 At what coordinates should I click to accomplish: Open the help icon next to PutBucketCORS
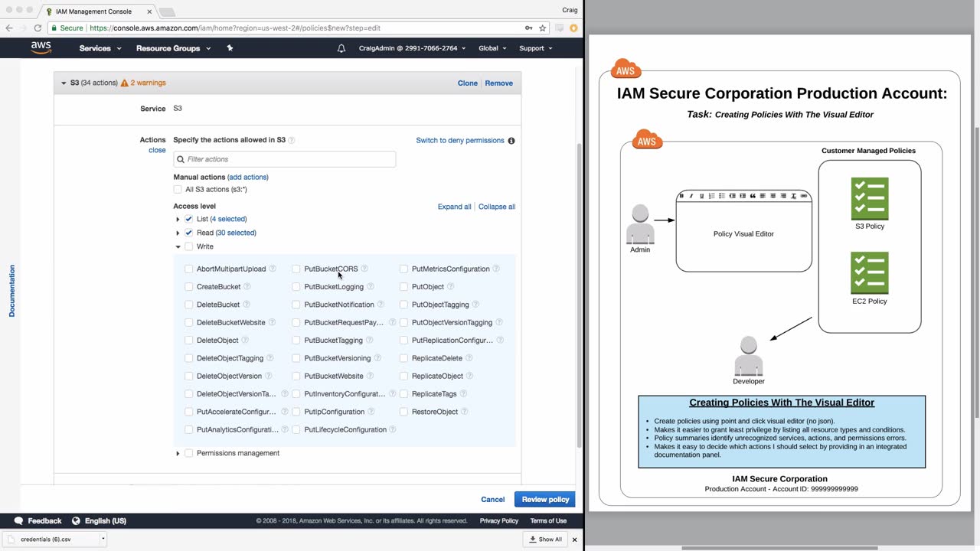pos(364,269)
